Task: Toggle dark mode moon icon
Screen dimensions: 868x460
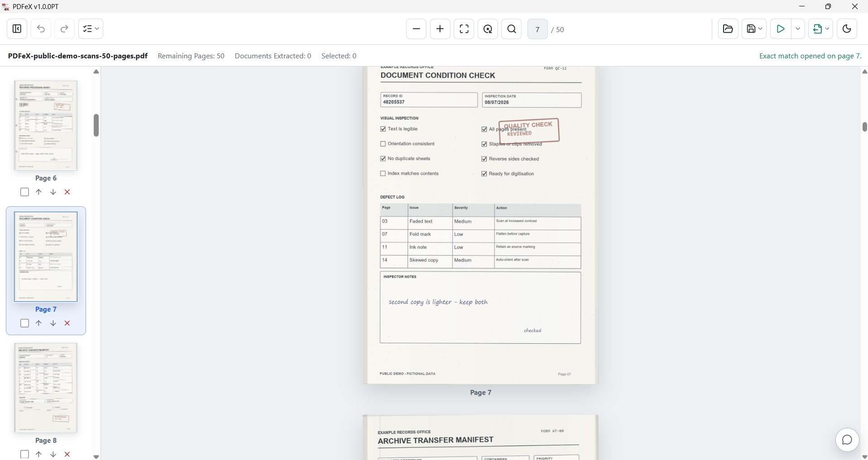Action: coord(847,29)
